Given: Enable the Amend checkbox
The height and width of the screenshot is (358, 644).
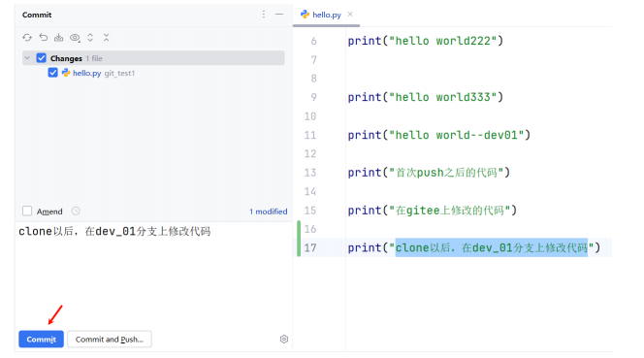Looking at the screenshot, I should click(27, 211).
